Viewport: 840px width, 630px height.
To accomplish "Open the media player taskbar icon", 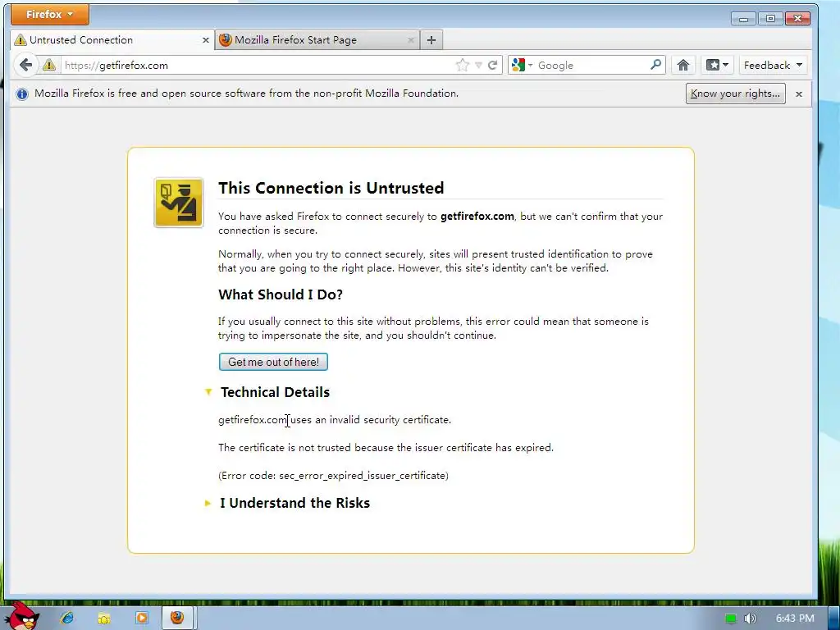I will click(141, 619).
